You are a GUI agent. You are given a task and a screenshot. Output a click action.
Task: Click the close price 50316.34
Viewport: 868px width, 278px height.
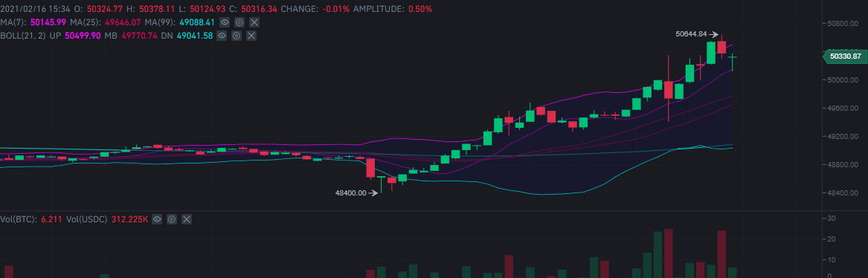pos(259,10)
